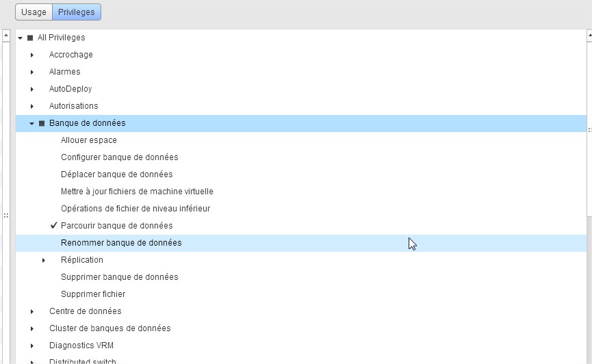
Task: Collapse the All Privileges root node
Action: click(21, 38)
